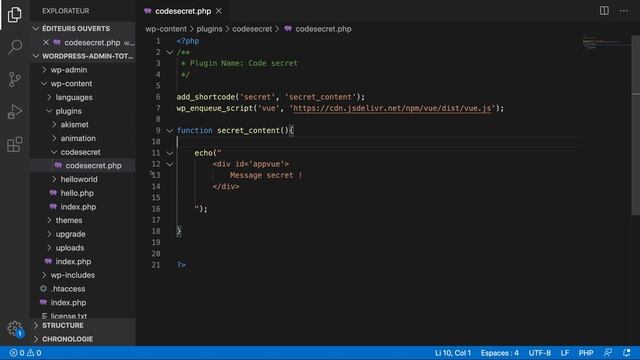Click the errors count in status bar
Image resolution: width=640 pixels, height=360 pixels.
[17, 353]
